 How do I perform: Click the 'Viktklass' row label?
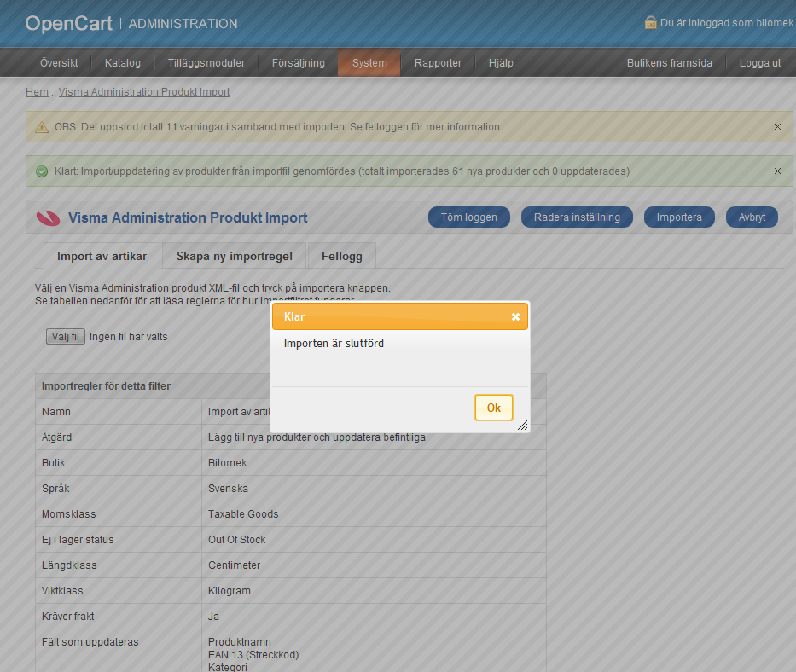[x=62, y=591]
